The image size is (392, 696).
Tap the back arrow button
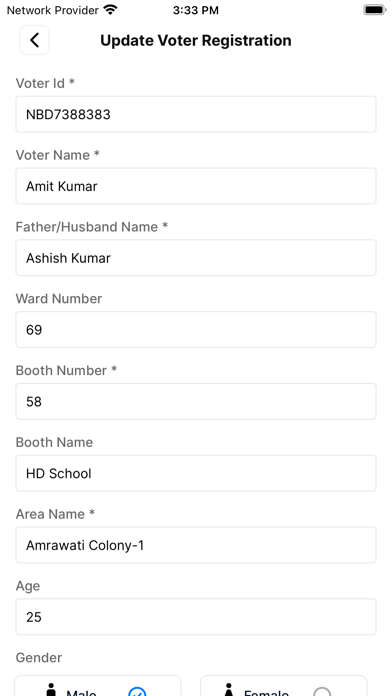pyautogui.click(x=34, y=40)
